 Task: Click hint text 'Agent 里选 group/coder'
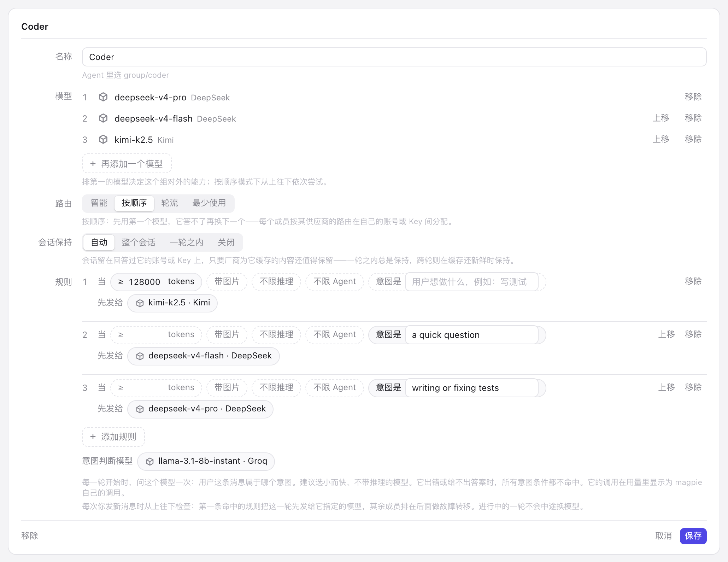tap(125, 75)
